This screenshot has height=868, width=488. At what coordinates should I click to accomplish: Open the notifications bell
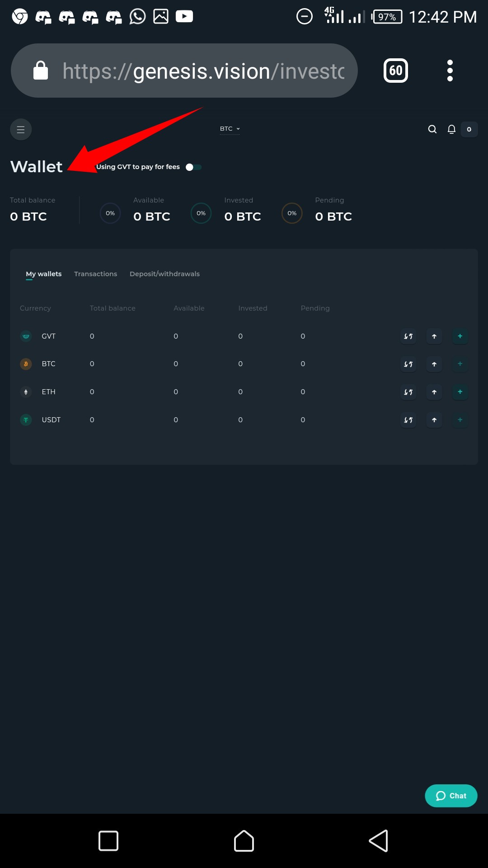tap(451, 129)
